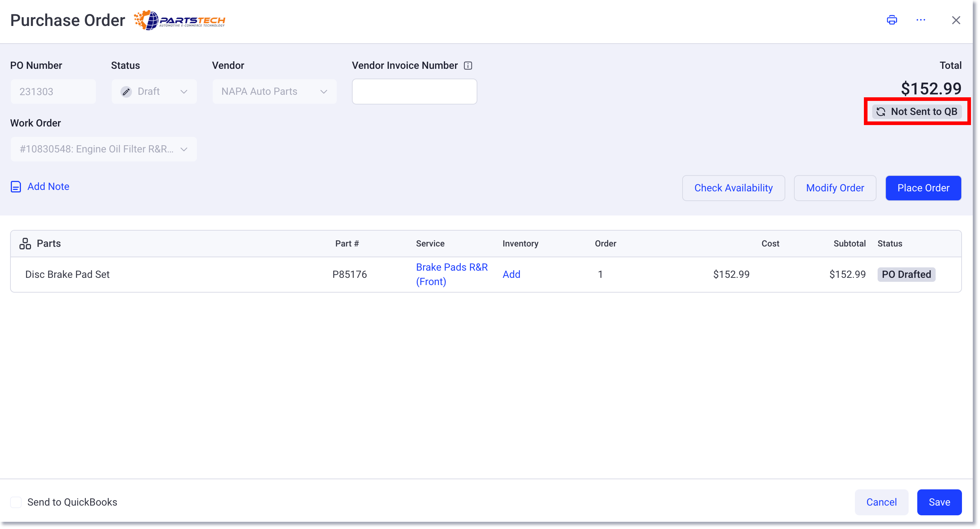Click the info icon next to Vendor Invoice Number
Screen dimensions: 980x529
468,66
